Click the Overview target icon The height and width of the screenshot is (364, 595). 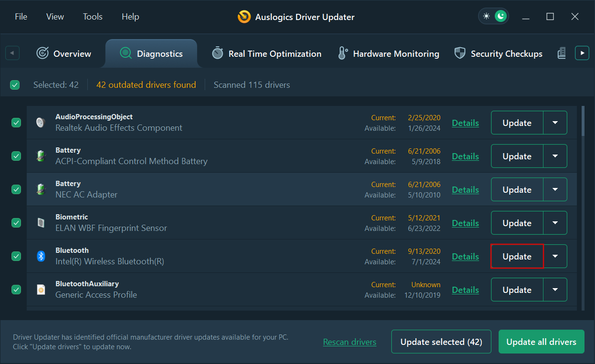pyautogui.click(x=42, y=53)
